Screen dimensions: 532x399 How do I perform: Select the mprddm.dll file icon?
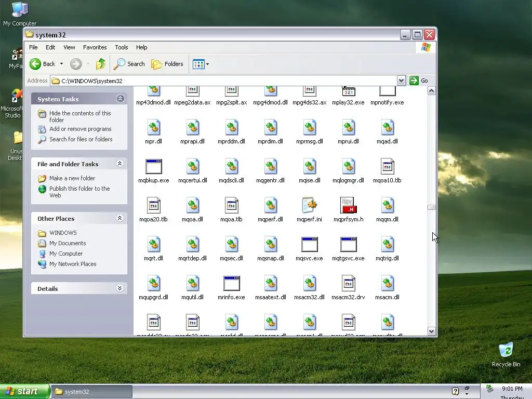231,128
